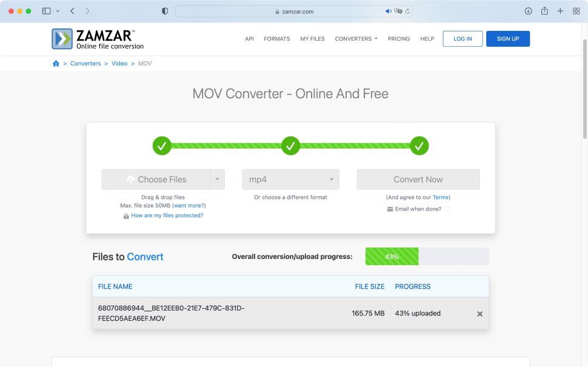
Task: Click the Downloads icon in the browser toolbar
Action: tap(529, 10)
